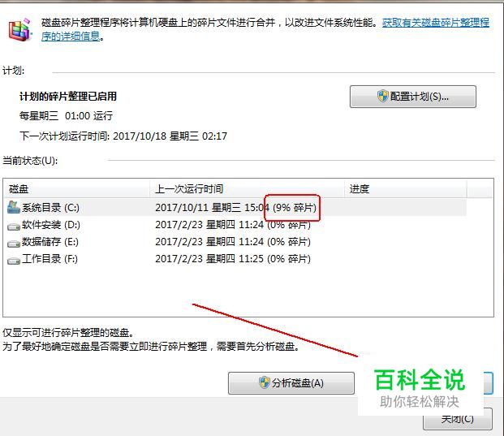The height and width of the screenshot is (436, 504).
Task: Select the 工作目录 (F:) disk row
Action: [236, 259]
